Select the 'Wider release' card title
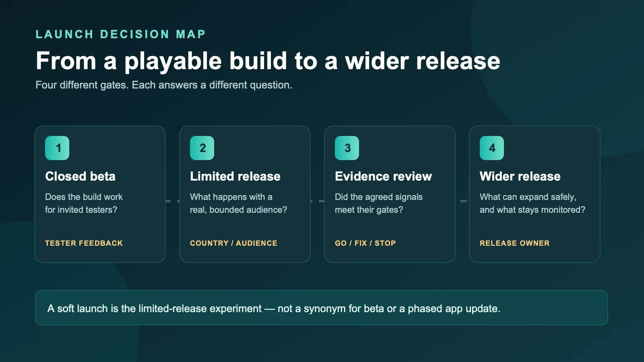Screen dimensions: 644x362 pos(520,176)
